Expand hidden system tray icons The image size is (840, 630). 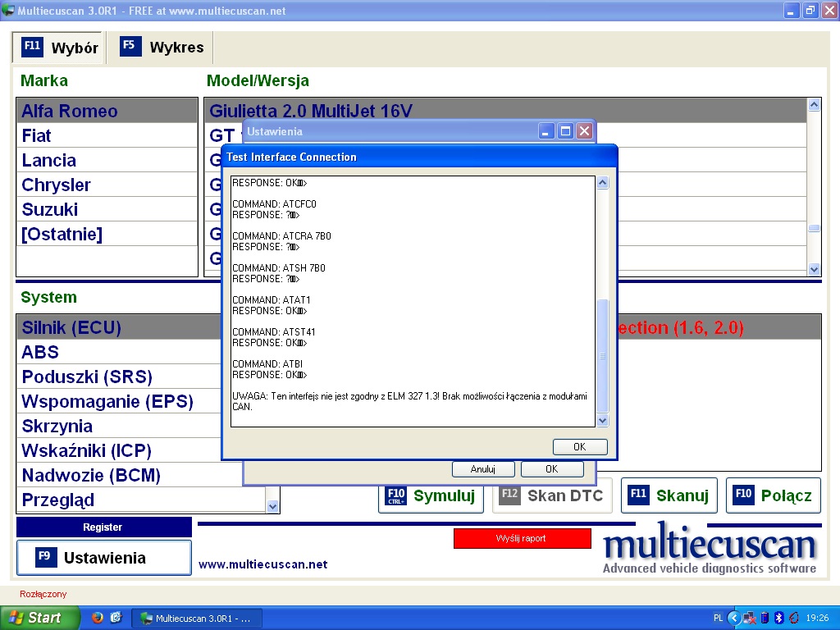[x=734, y=619]
